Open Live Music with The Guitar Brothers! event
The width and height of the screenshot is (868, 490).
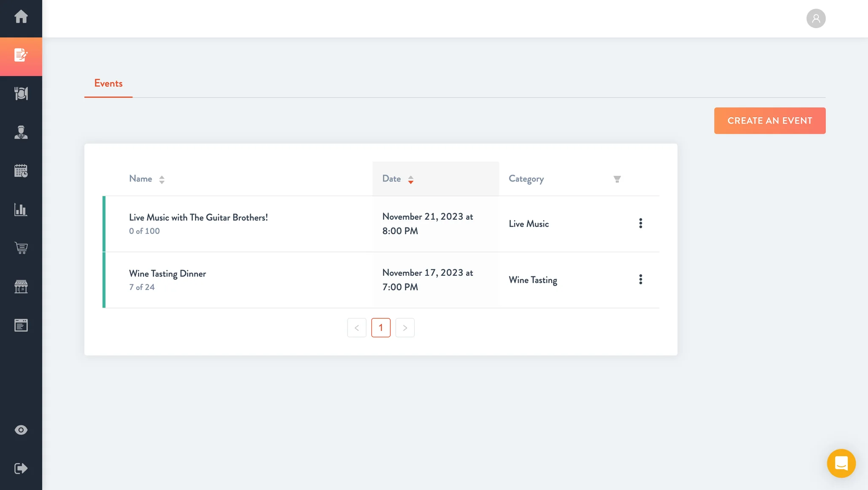pyautogui.click(x=198, y=218)
